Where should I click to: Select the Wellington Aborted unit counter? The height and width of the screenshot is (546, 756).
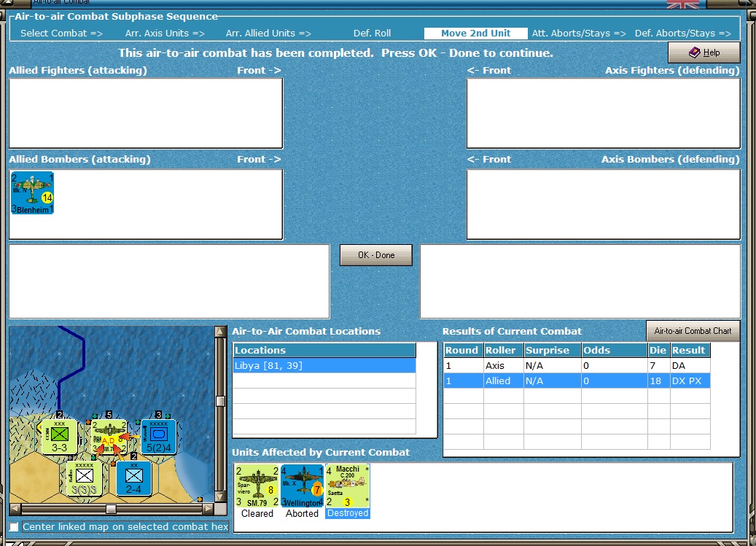click(x=302, y=486)
